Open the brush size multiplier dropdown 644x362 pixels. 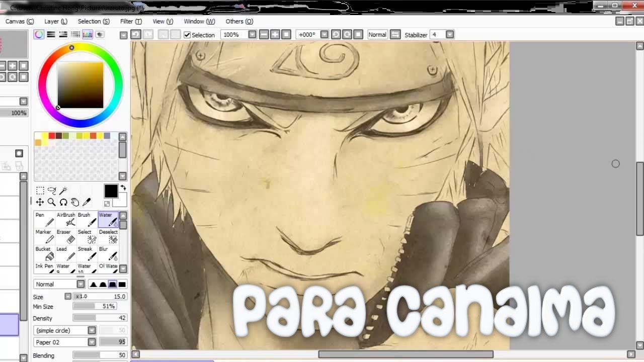click(68, 297)
